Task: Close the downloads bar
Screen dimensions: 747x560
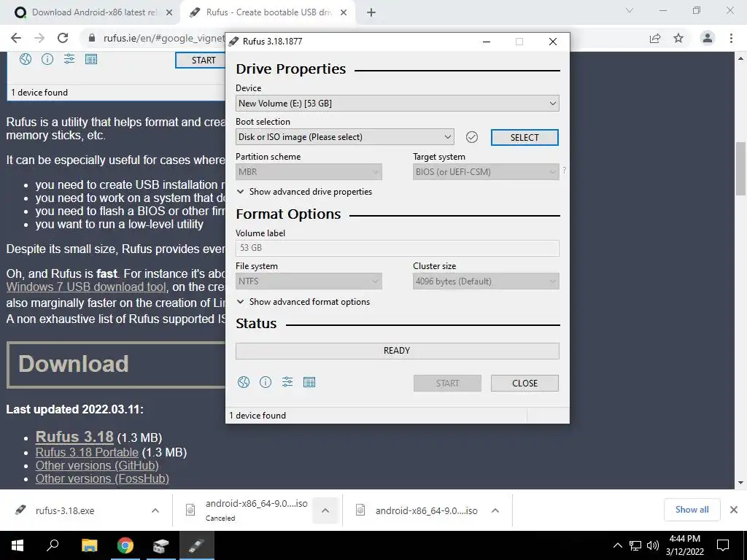Action: pos(734,510)
